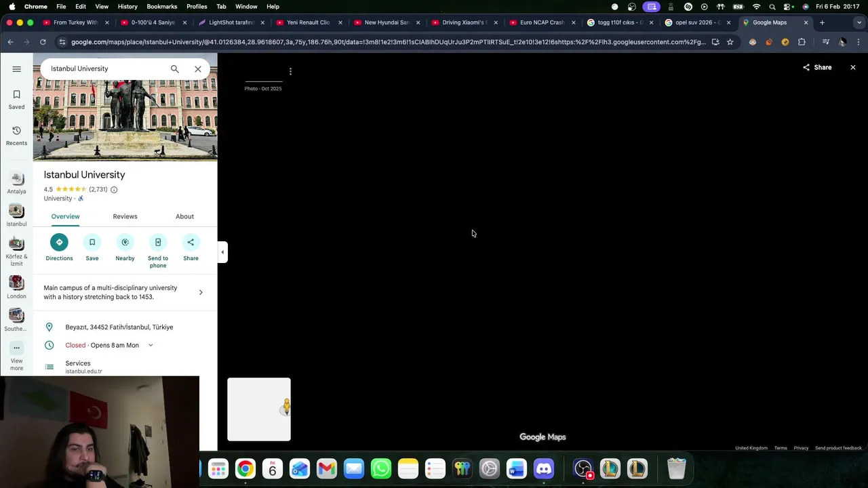This screenshot has height=488, width=868.
Task: Close the photo viewer
Action: (x=853, y=68)
